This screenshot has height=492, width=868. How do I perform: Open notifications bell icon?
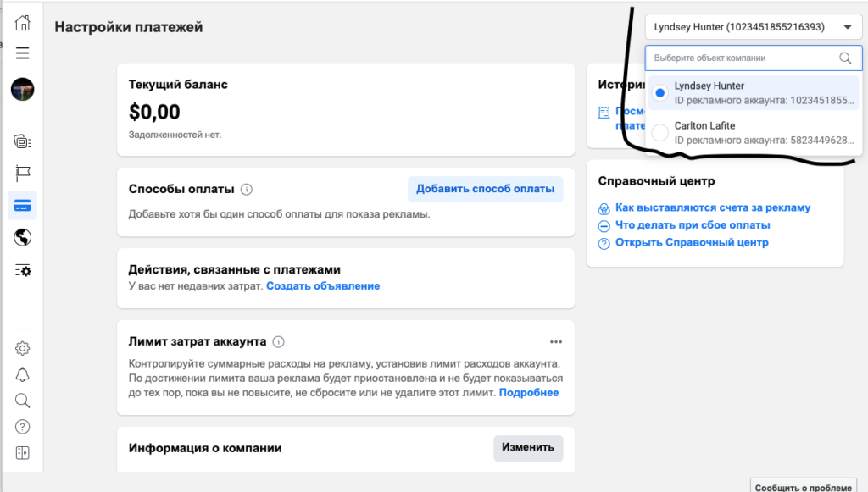pos(22,375)
